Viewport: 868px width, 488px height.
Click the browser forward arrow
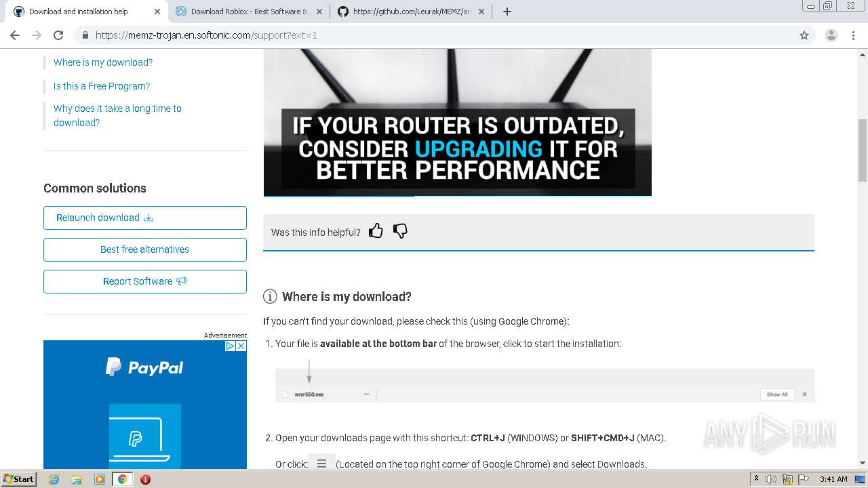click(x=37, y=35)
